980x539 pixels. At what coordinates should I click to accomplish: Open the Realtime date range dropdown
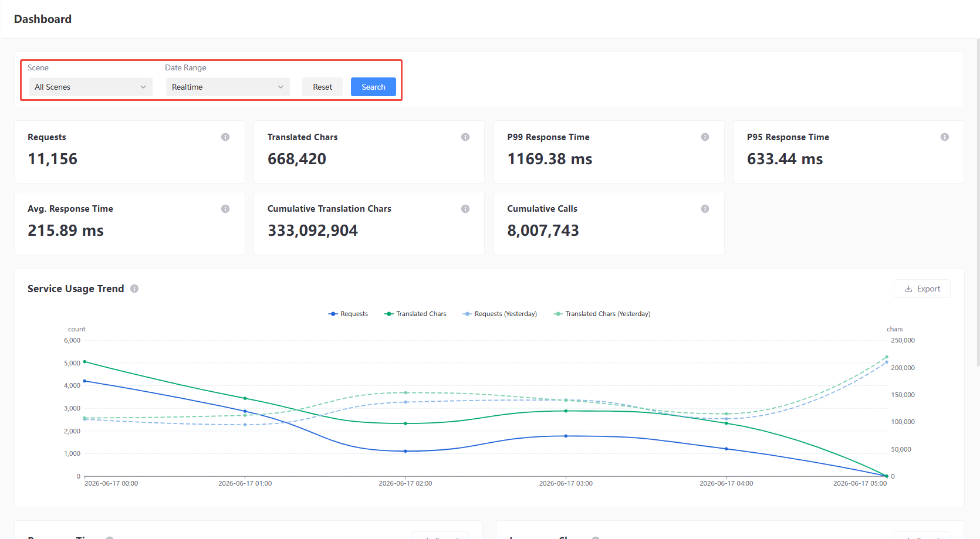click(228, 87)
